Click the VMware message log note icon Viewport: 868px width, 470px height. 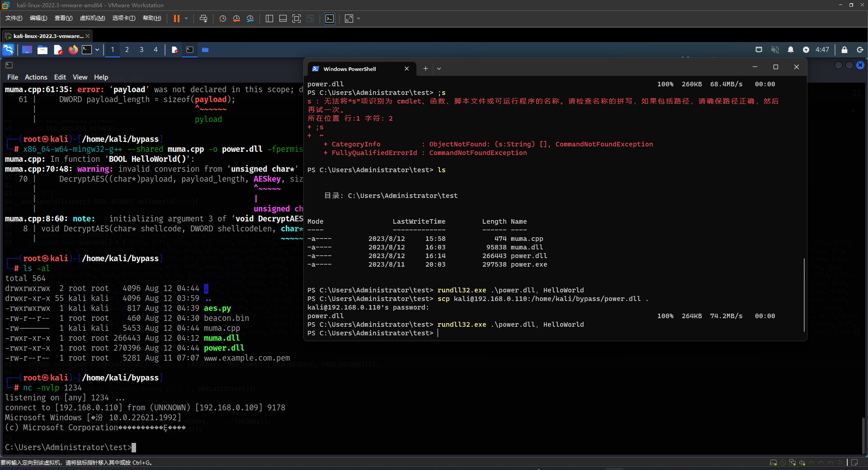tap(854, 463)
